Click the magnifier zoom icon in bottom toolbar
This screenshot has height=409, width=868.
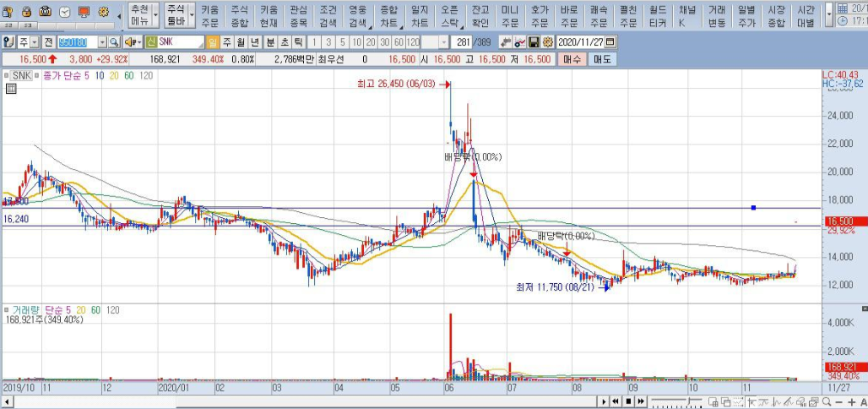click(x=827, y=401)
